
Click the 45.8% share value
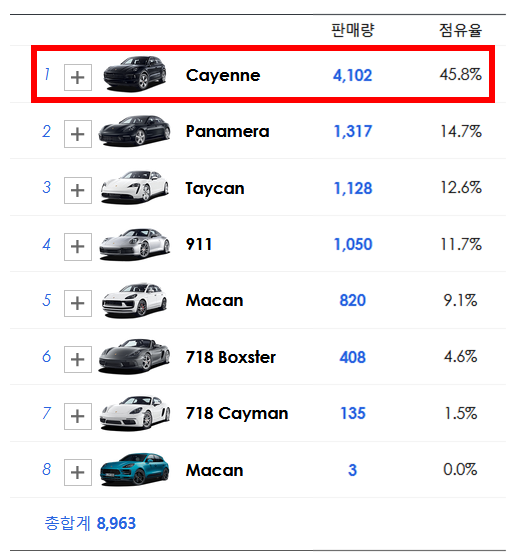[461, 75]
